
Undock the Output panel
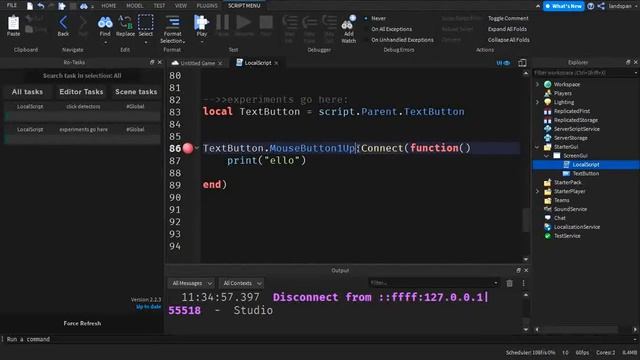point(518,270)
